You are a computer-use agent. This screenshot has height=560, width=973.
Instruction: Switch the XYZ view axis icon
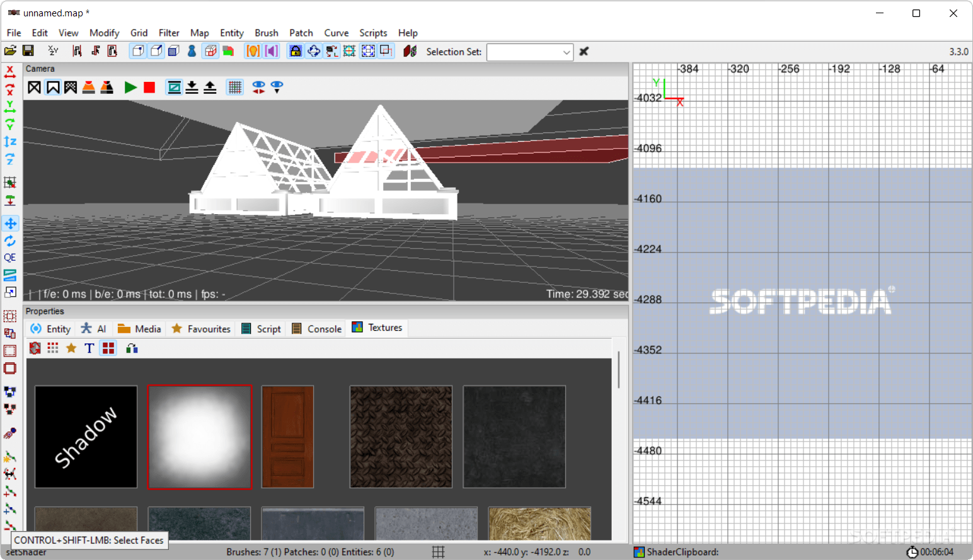click(x=53, y=51)
